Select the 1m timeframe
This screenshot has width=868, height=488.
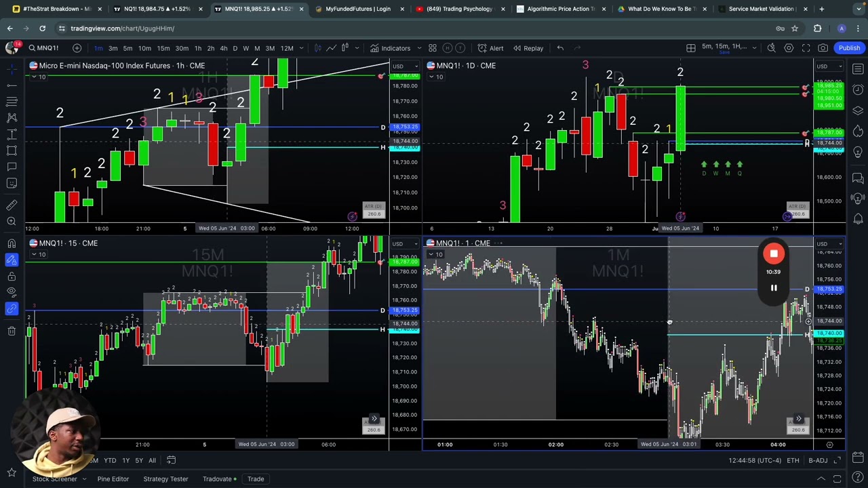pyautogui.click(x=98, y=48)
